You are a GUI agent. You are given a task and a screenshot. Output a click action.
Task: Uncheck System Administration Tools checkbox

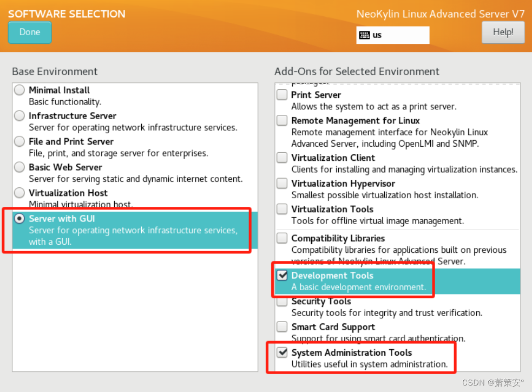tap(282, 352)
